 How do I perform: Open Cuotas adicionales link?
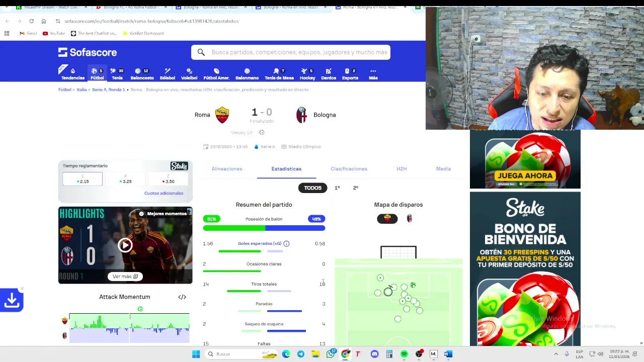164,193
